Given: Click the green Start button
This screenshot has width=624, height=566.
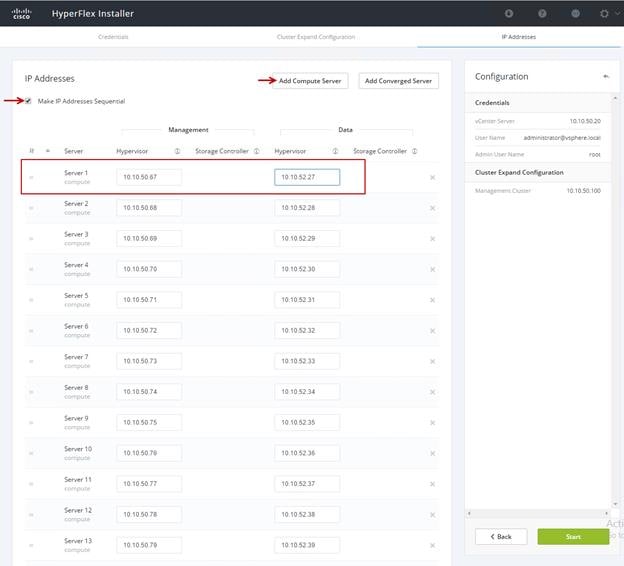Looking at the screenshot, I should coord(573,536).
